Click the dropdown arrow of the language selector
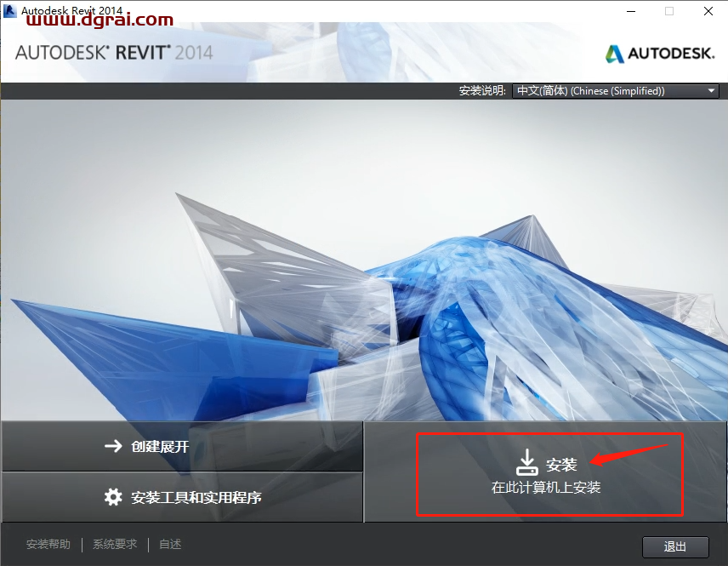 pos(711,90)
